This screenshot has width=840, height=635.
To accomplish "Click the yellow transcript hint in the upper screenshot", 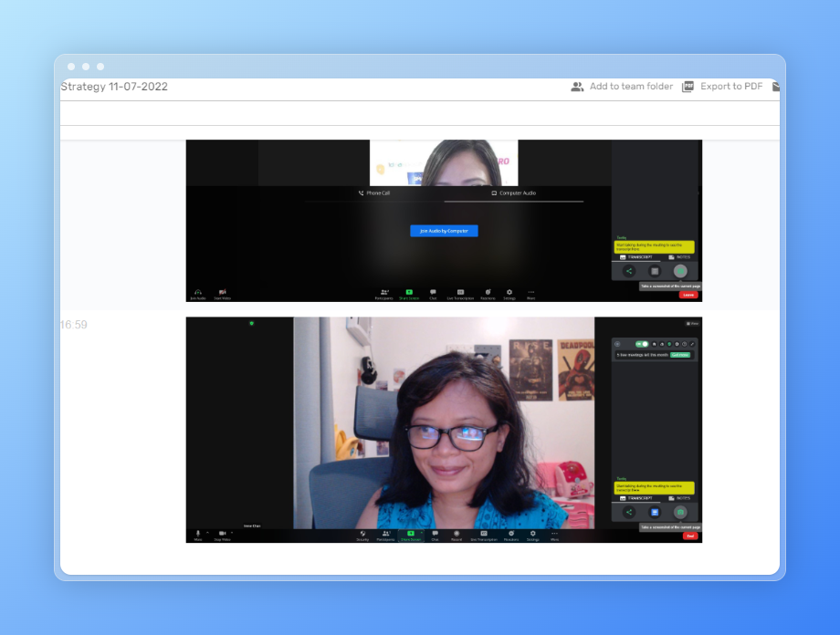I will 654,246.
